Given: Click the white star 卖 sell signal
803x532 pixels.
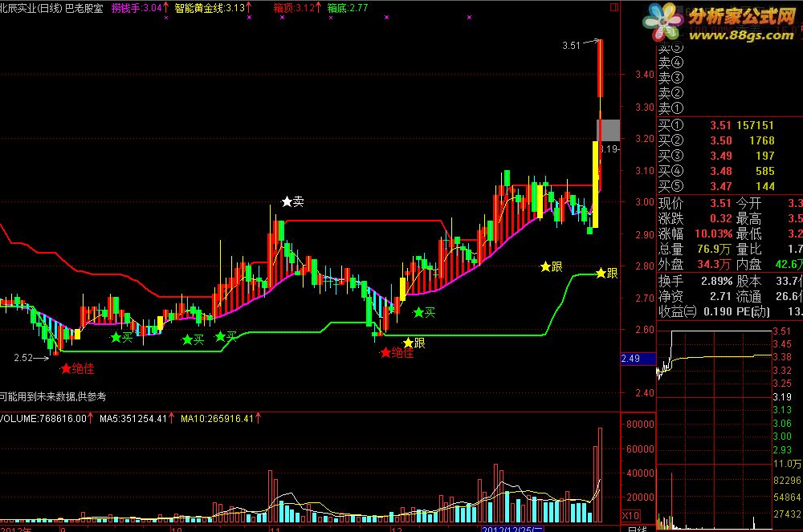Looking at the screenshot, I should [x=293, y=201].
